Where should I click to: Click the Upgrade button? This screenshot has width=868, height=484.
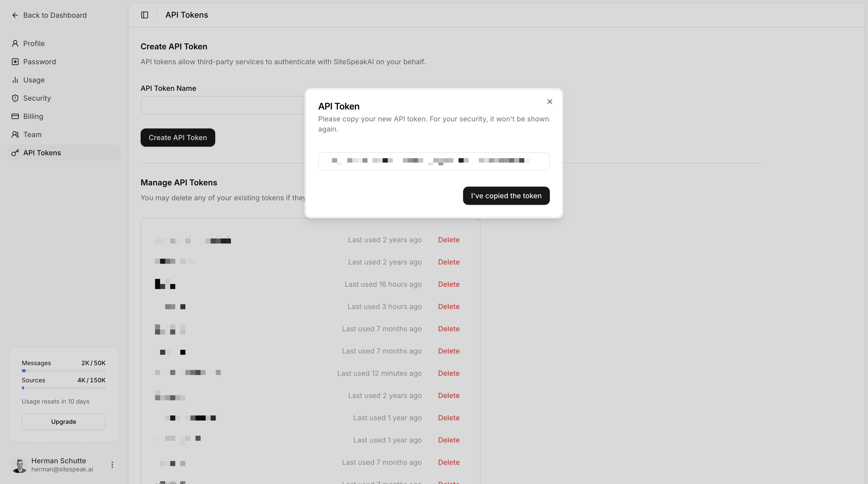click(x=63, y=421)
